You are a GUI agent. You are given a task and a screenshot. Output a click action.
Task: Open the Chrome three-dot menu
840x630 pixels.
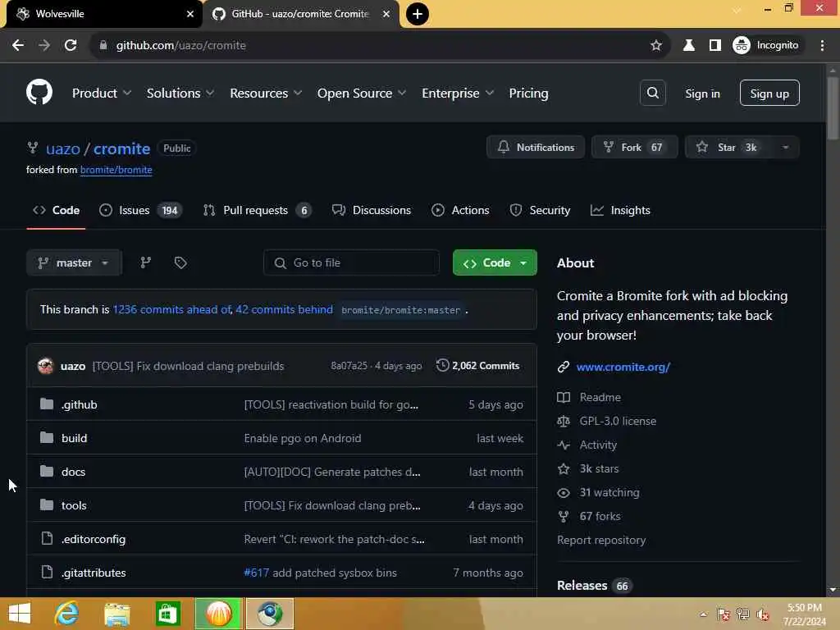coord(822,46)
